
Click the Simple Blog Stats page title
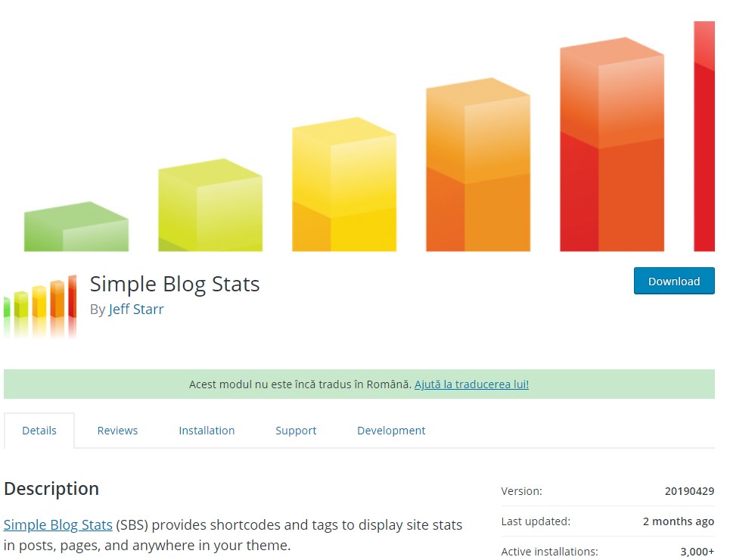[x=175, y=284]
